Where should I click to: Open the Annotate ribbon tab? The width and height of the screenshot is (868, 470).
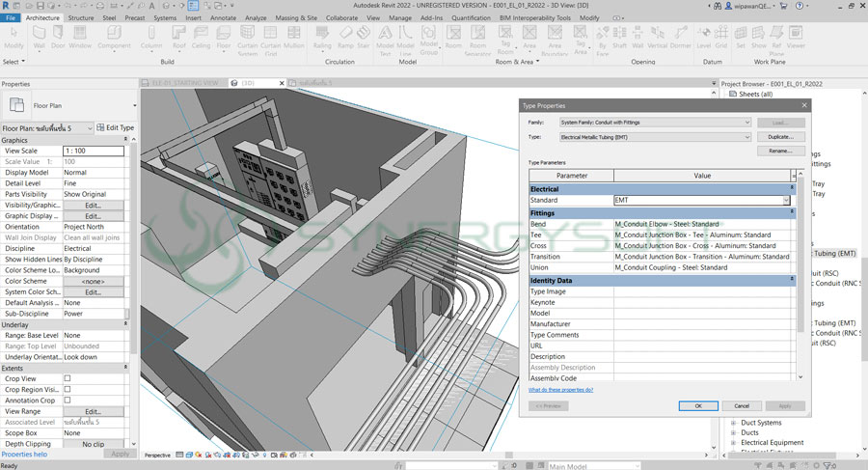[223, 17]
